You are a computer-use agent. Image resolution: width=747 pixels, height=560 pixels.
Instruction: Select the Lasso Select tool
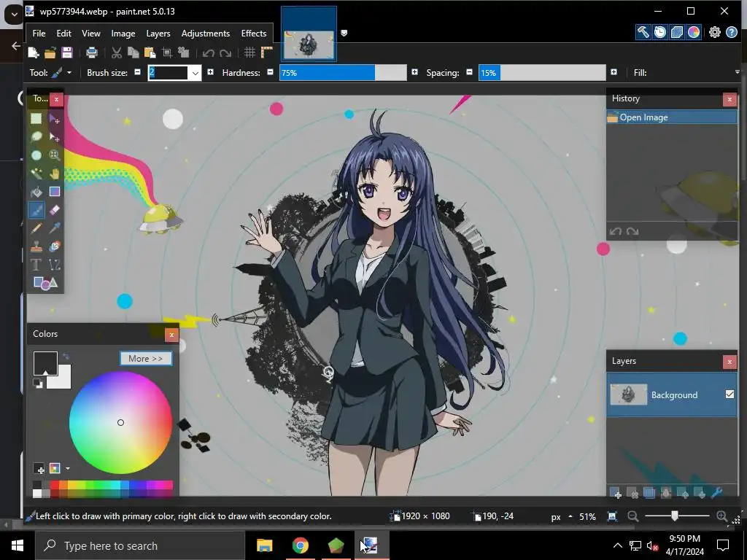point(36,137)
